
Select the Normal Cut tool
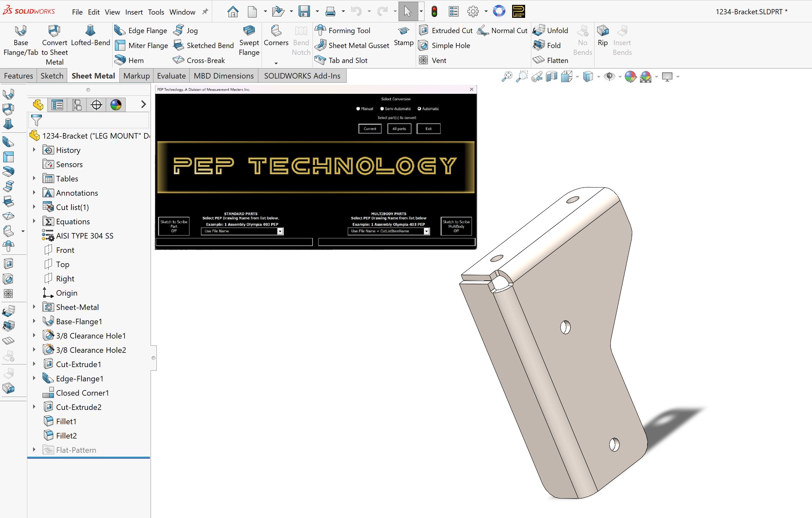(x=502, y=31)
